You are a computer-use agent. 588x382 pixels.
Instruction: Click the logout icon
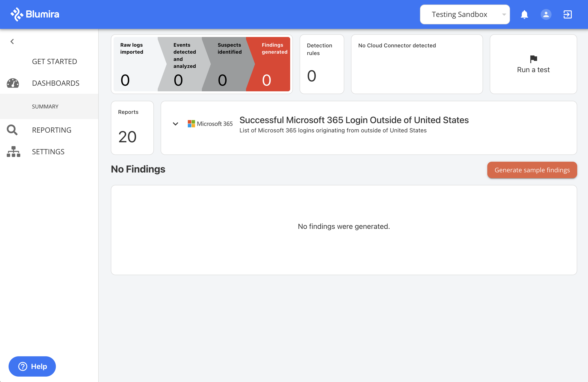coord(567,14)
